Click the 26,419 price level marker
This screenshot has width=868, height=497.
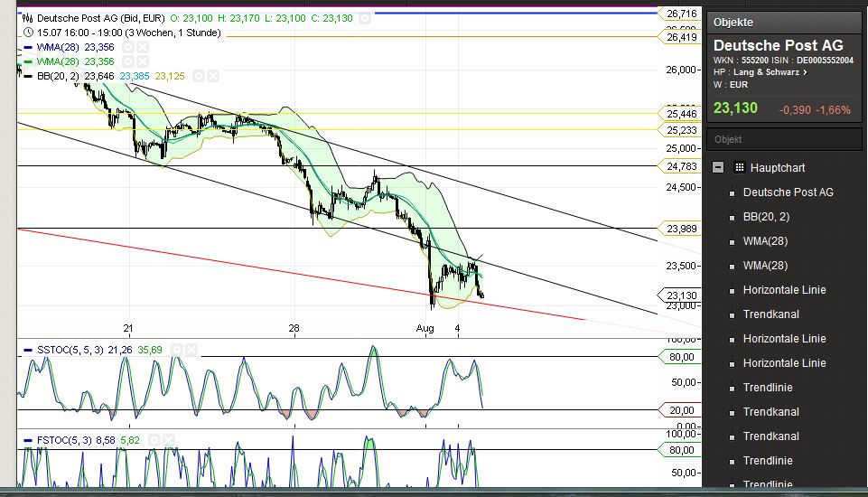(680, 37)
